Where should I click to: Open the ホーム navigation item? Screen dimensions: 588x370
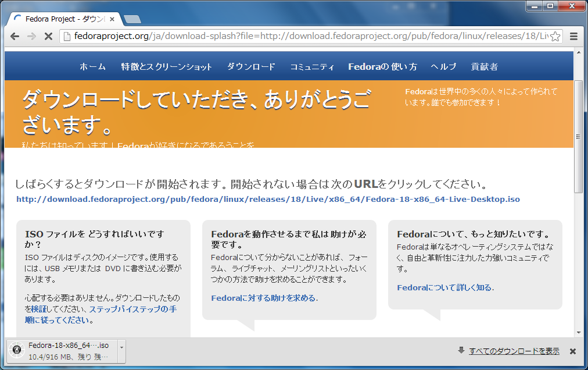[x=92, y=67]
